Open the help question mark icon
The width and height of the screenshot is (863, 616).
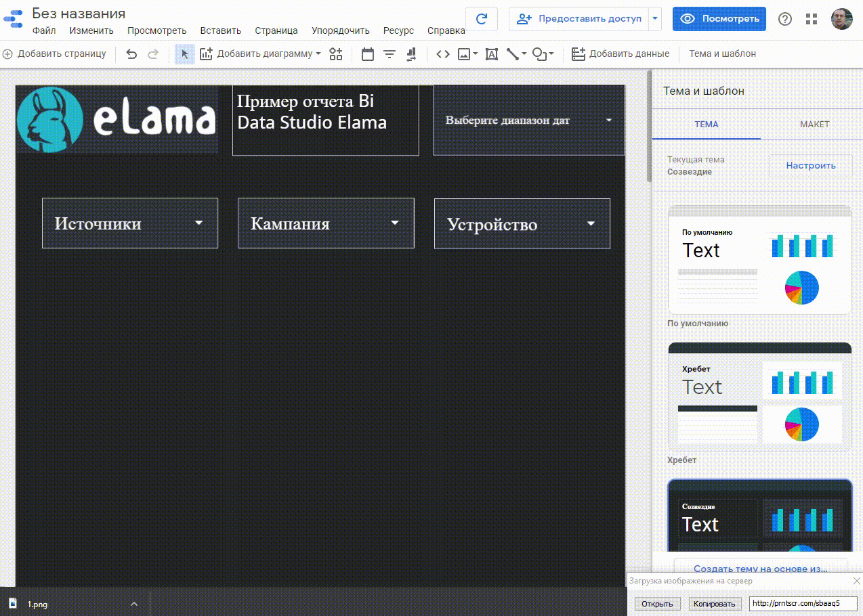(x=784, y=19)
